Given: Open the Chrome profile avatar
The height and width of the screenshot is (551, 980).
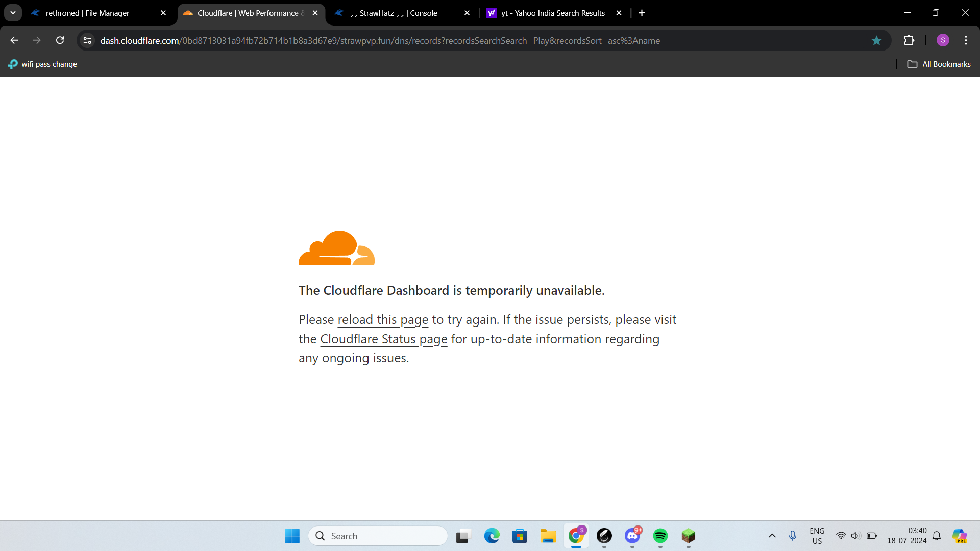Looking at the screenshot, I should [x=943, y=40].
